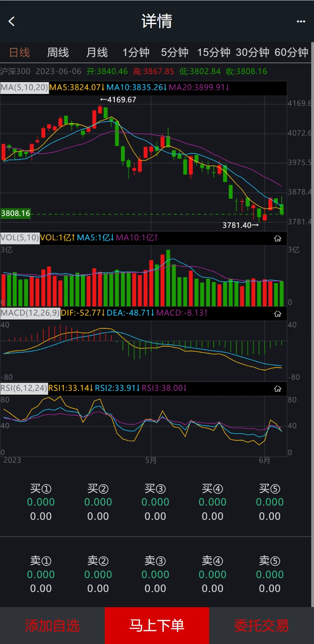Switch to the 1分钟 chart tab
This screenshot has height=644, width=314.
point(136,52)
